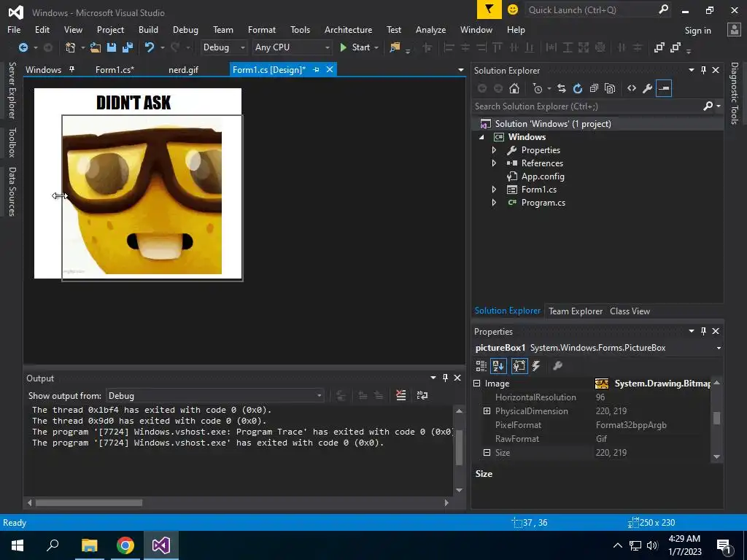Open the Diagnostic Tools side panel

tap(735, 93)
